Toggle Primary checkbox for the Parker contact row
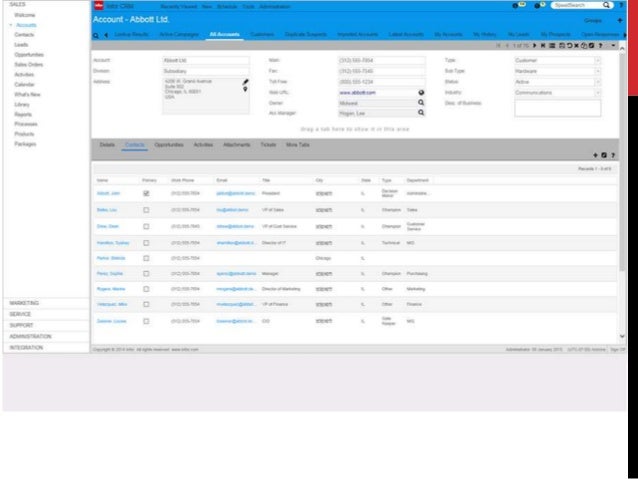Screen dimensions: 638x479 [146, 258]
